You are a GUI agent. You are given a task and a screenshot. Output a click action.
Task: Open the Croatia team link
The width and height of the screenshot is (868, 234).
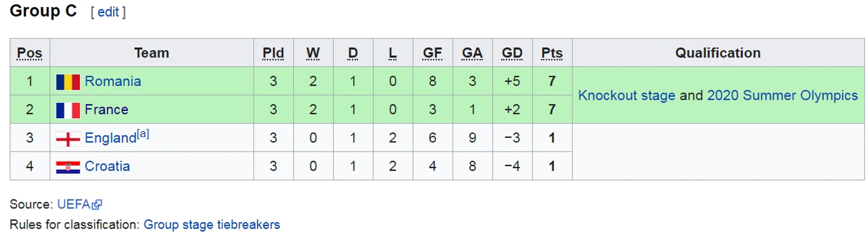tap(107, 166)
